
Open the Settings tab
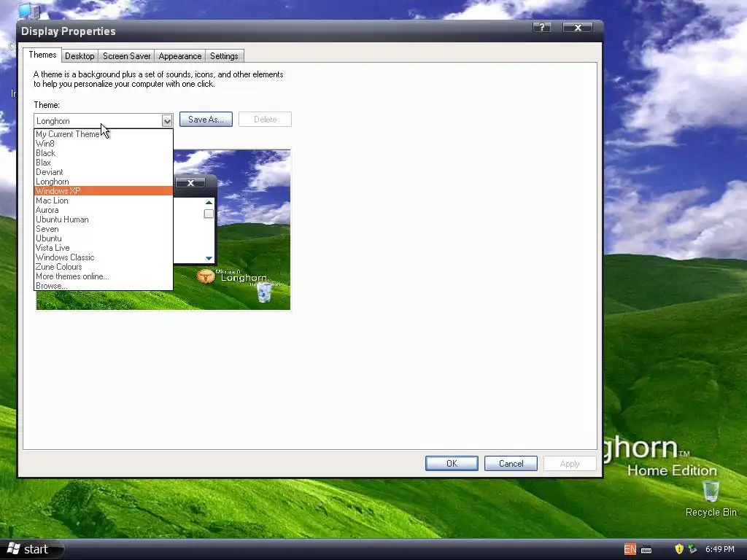tap(224, 55)
